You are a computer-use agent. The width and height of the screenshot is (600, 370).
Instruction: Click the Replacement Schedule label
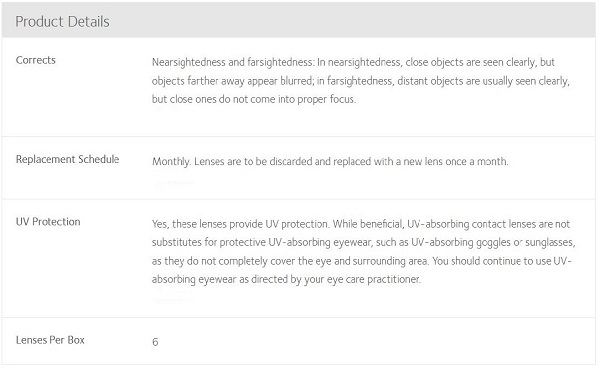click(67, 159)
